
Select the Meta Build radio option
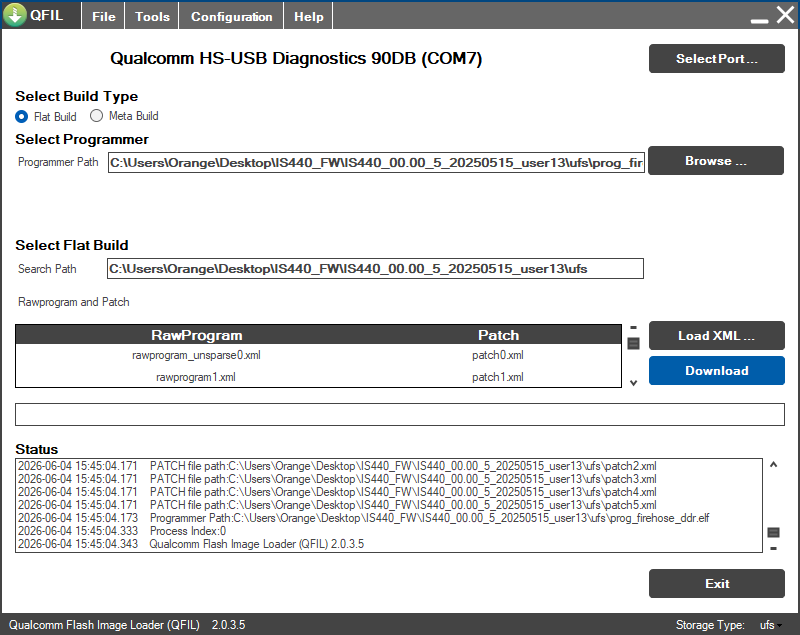pos(96,116)
